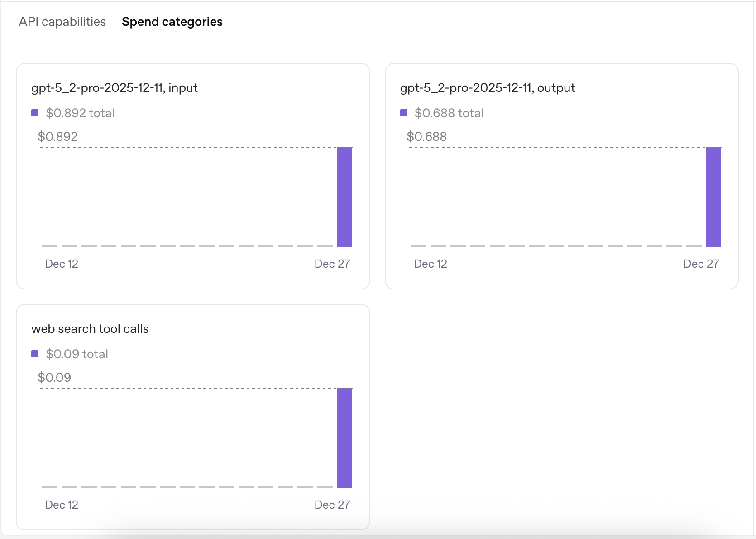756x539 pixels.
Task: Click the Dec 27 bar in input chart
Action: tap(345, 197)
